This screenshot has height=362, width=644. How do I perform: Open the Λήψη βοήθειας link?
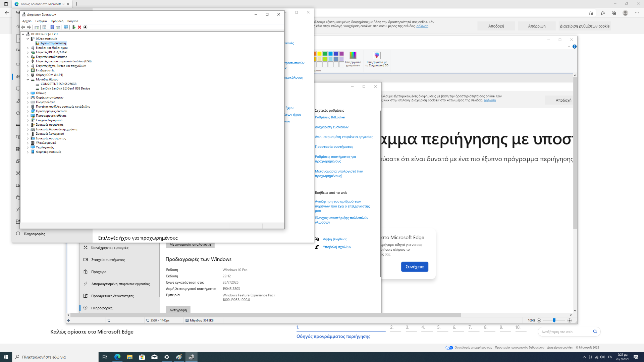tap(335, 239)
